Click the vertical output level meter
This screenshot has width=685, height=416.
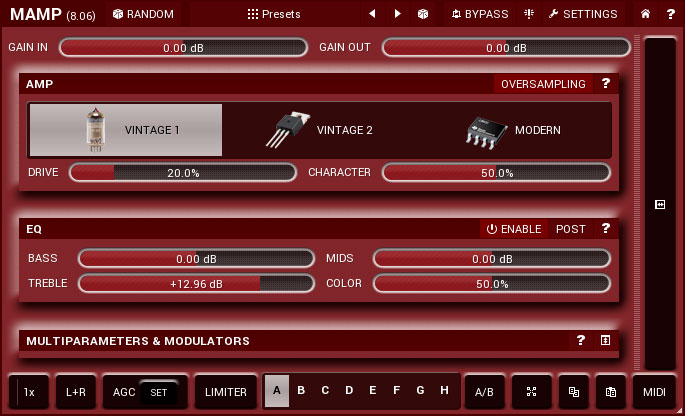click(660, 203)
